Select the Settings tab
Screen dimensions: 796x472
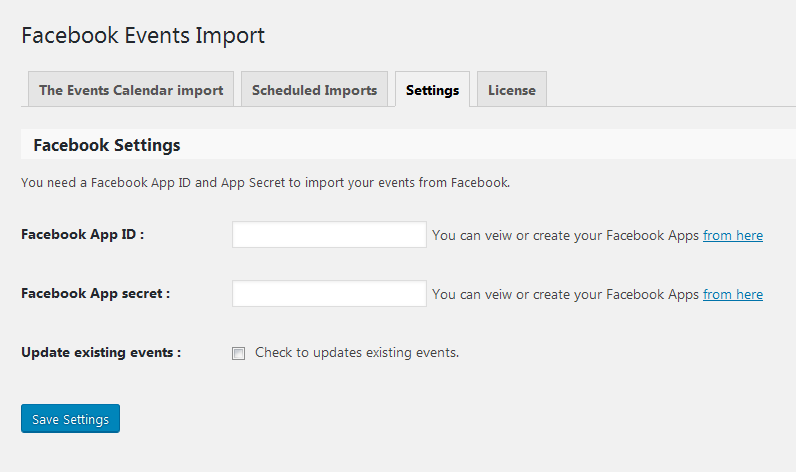(x=432, y=90)
